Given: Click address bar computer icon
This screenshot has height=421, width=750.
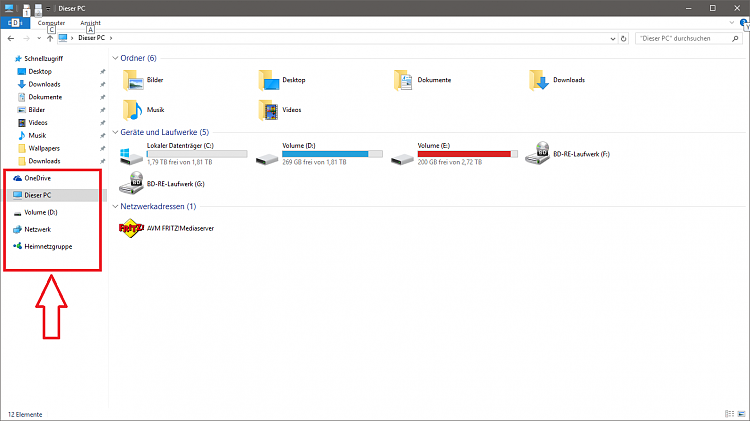Looking at the screenshot, I should 63,38.
